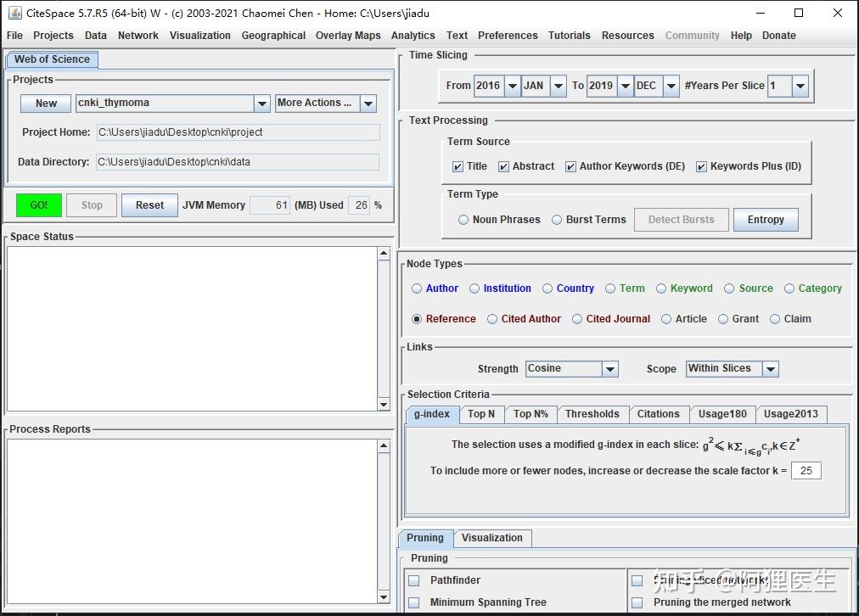Viewport: 859px width, 616px height.
Task: Open the Within Slices scope dropdown
Action: pos(770,369)
